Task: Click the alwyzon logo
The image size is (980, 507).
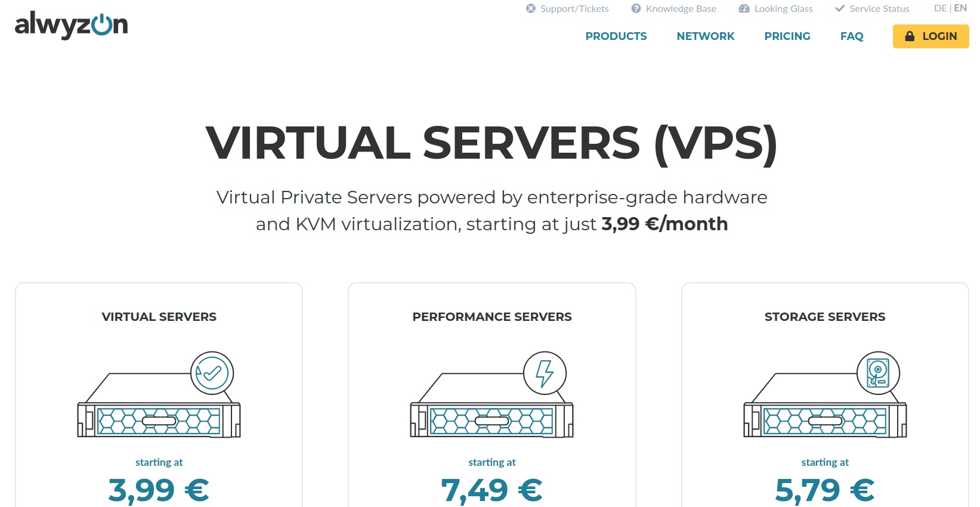Action: click(72, 26)
